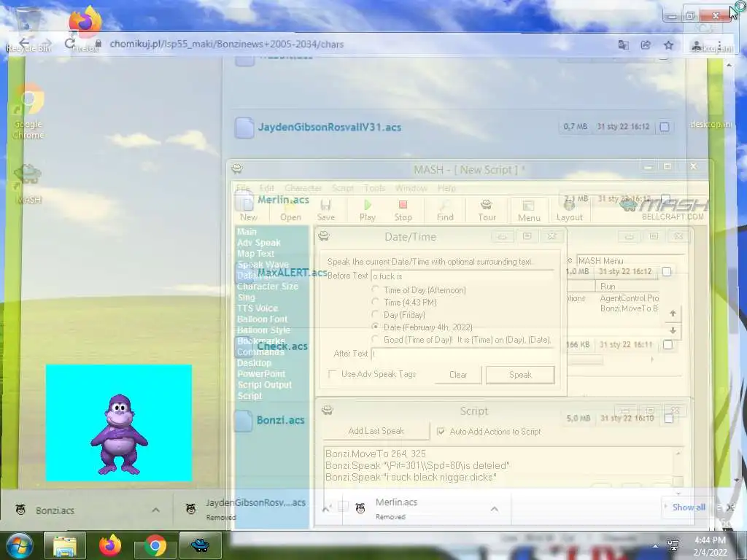Click the share icon in the address bar

tap(646, 44)
